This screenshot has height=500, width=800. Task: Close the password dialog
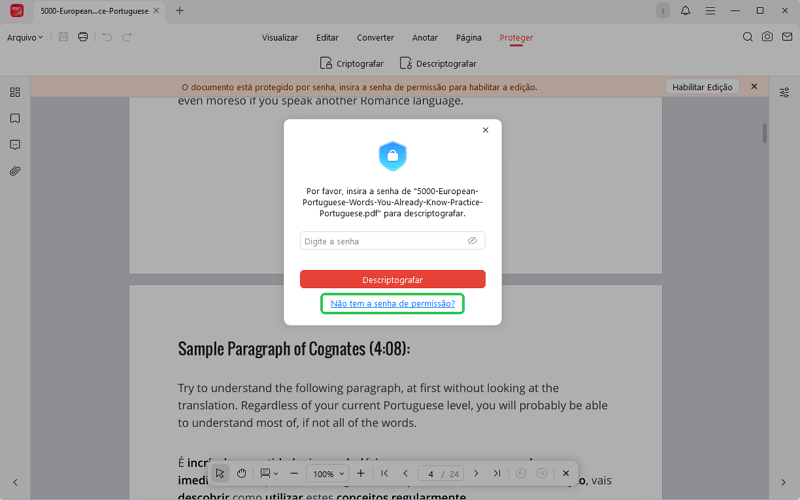click(485, 130)
